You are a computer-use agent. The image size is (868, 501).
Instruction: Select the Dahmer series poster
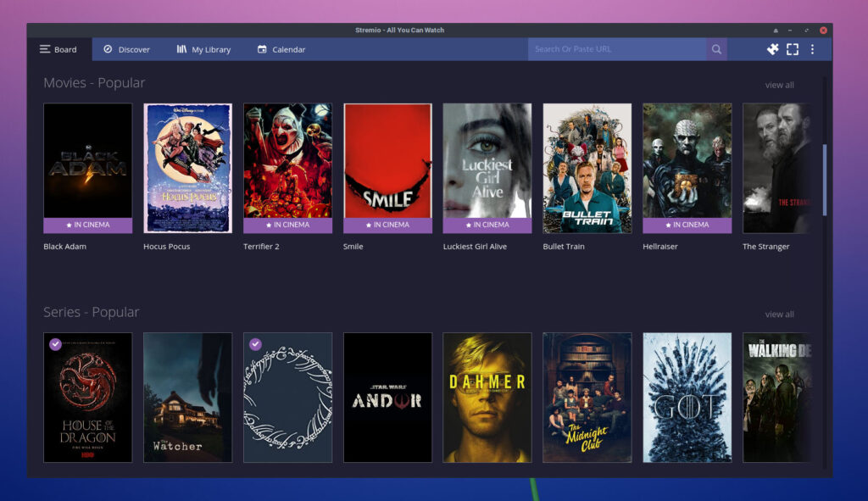[487, 398]
